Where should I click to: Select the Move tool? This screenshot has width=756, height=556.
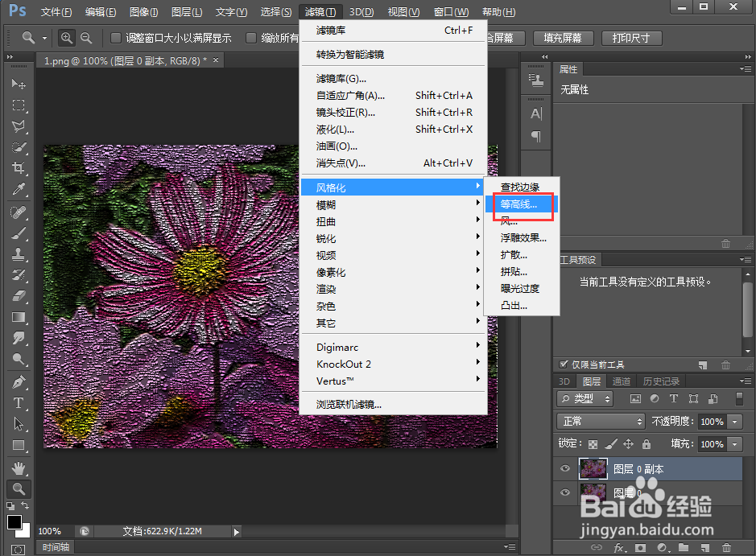tap(19, 84)
